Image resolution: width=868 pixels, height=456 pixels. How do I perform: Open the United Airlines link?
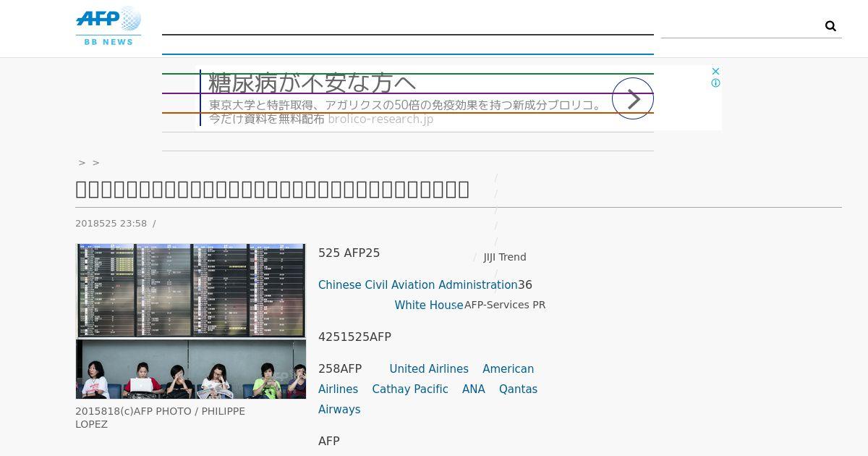[429, 369]
